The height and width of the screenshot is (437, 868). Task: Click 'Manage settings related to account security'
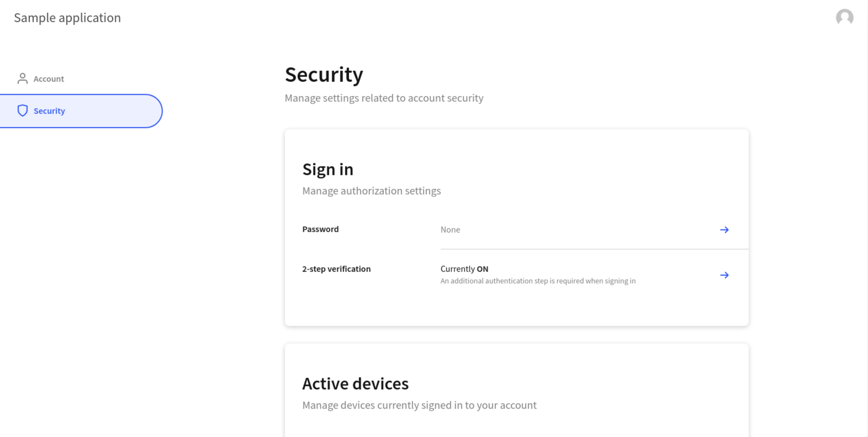tap(384, 98)
